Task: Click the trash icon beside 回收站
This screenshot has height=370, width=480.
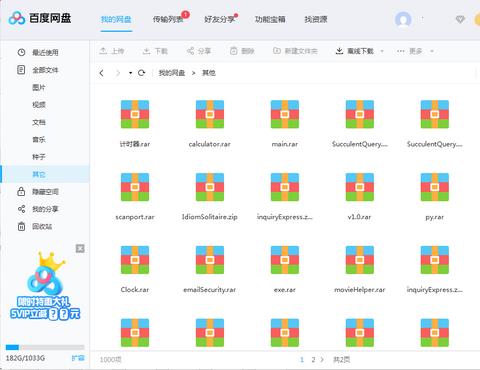Action: click(x=21, y=226)
